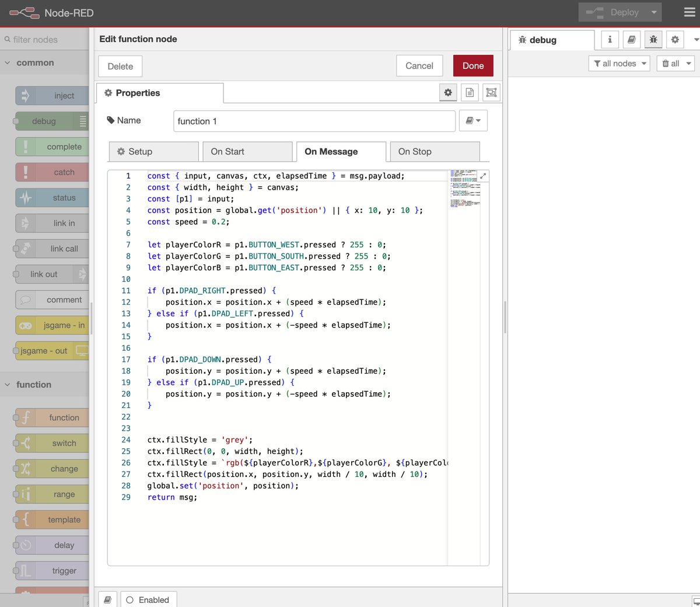Select the jsgame - out node
Screen dimensions: 700x607
(x=52, y=351)
